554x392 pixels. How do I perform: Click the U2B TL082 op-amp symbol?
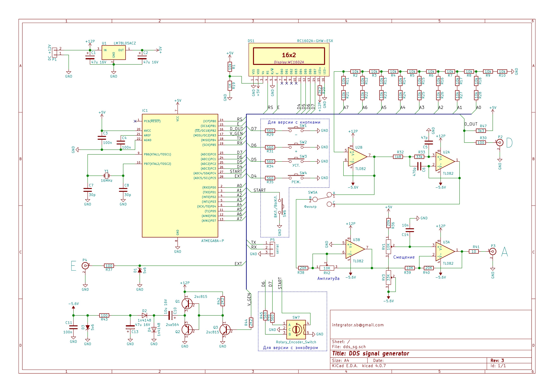click(358, 157)
